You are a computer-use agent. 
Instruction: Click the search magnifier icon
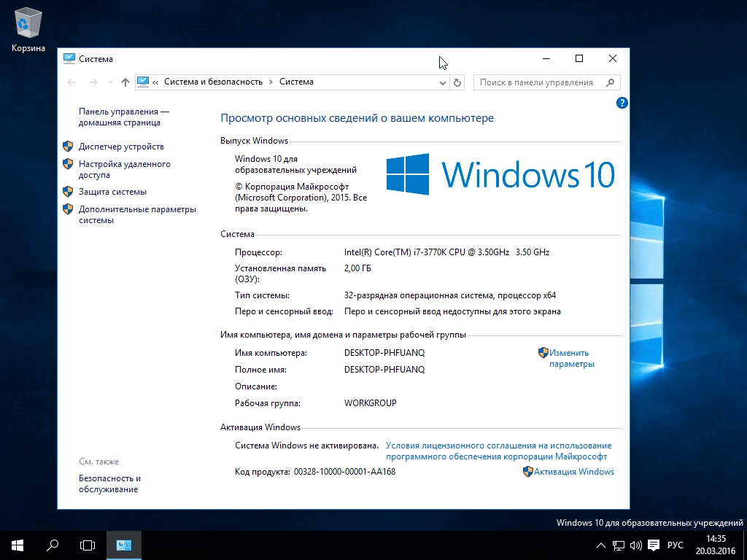tap(611, 82)
